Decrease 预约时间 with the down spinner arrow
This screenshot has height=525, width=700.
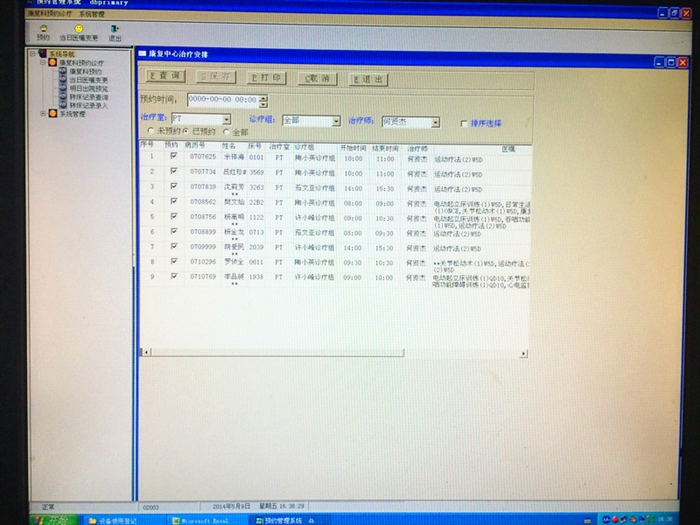coord(263,104)
